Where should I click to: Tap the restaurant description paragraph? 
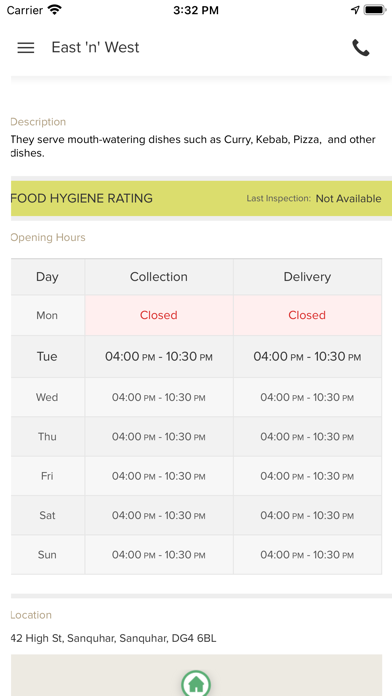tap(193, 146)
